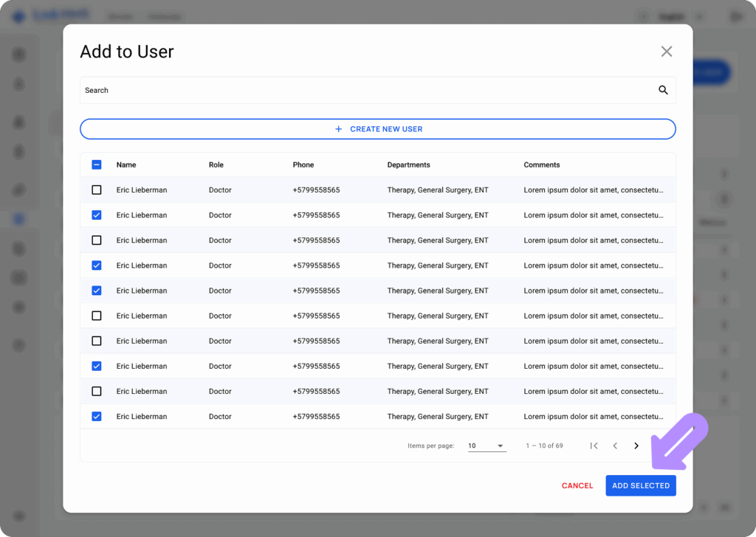Open the search icon in the top bar
Screen dimensions: 756x537
[645, 16]
